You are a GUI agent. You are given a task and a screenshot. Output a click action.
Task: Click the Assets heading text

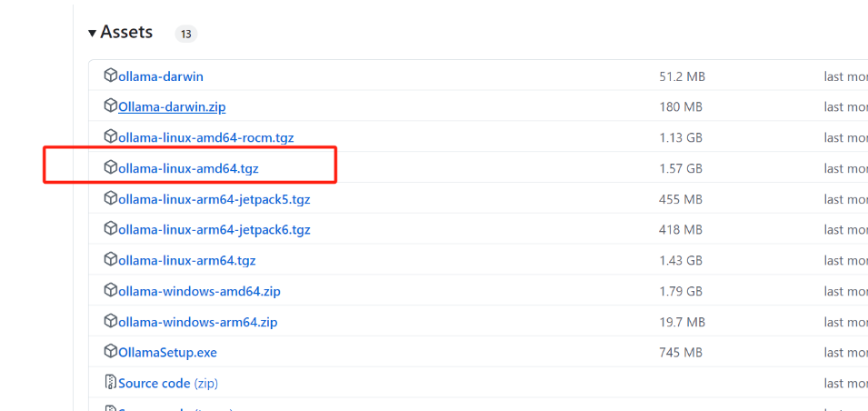(x=126, y=32)
